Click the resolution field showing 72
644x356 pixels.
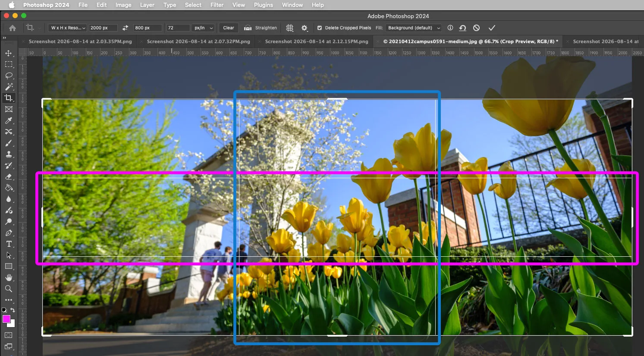178,28
